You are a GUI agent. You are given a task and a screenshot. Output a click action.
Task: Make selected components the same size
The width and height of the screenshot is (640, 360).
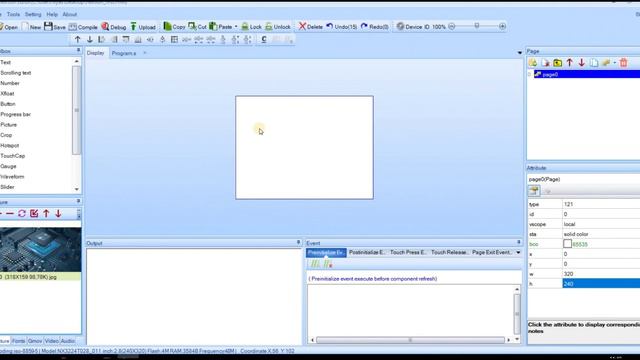pyautogui.click(x=174, y=39)
